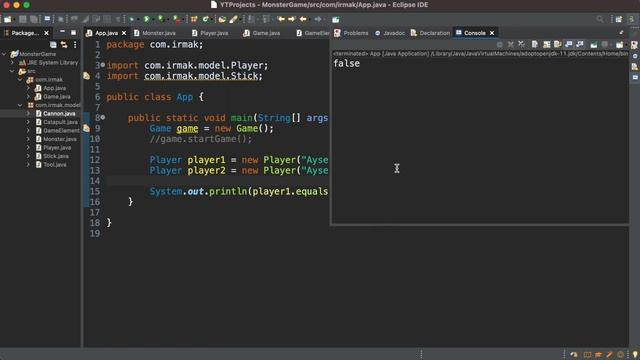The image size is (640, 360).
Task: Click Remove Launch X icon in Console
Action: (x=511, y=44)
